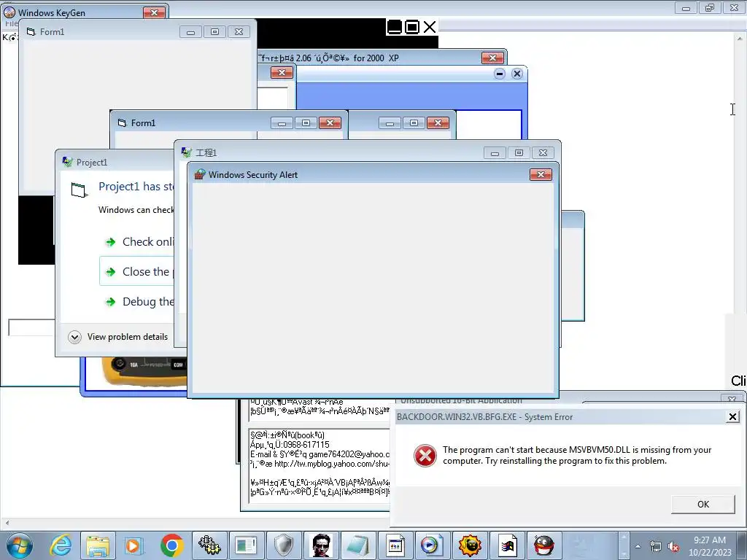Click the round blue close button on blue window
747x560 pixels.
pos(517,74)
